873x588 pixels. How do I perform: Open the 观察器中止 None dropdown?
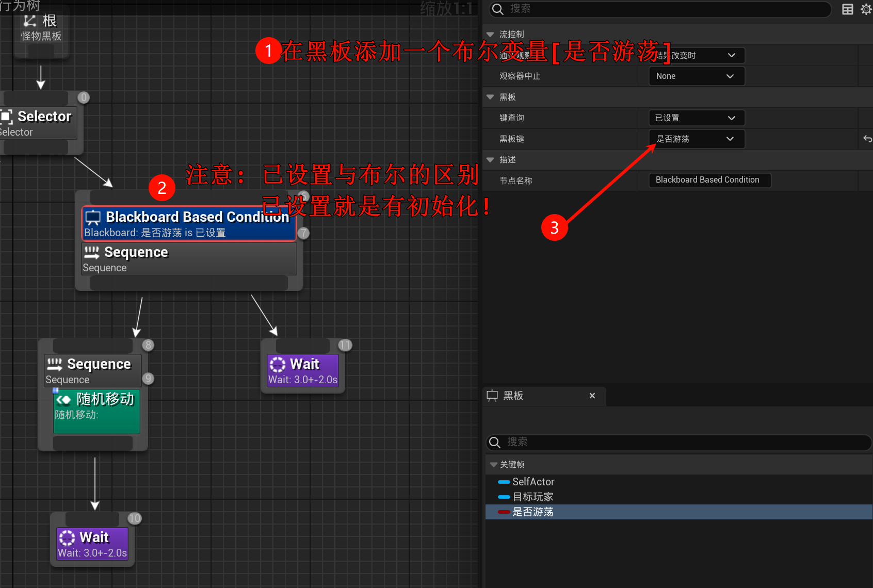click(x=696, y=76)
